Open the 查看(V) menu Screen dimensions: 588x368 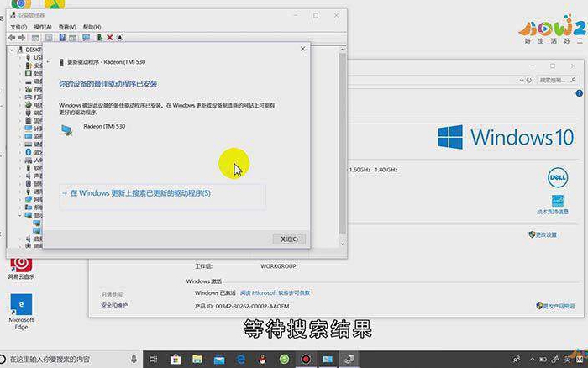tap(67, 27)
